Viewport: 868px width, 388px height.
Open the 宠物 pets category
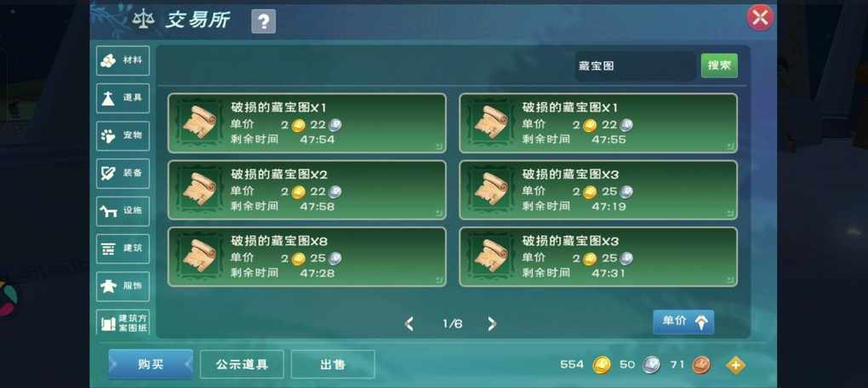[123, 135]
